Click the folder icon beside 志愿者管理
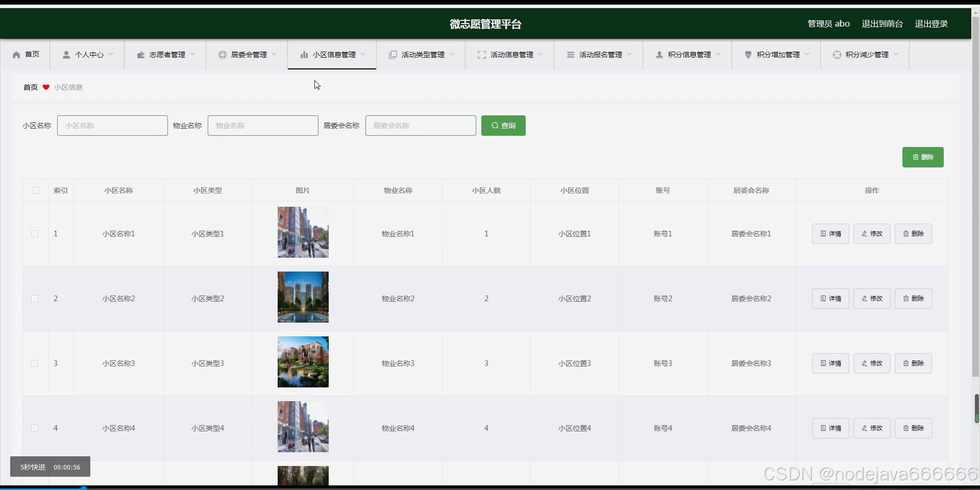 [x=141, y=55]
